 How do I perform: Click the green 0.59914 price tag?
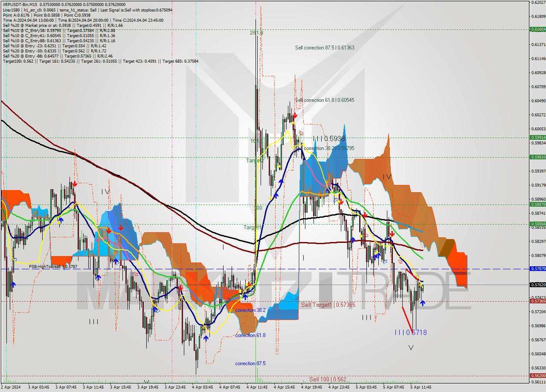[x=537, y=137]
